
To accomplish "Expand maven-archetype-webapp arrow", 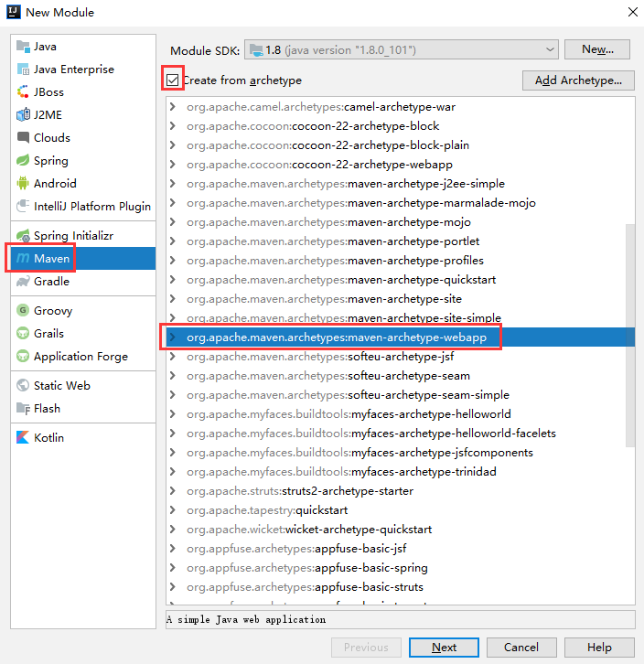I will pos(173,337).
